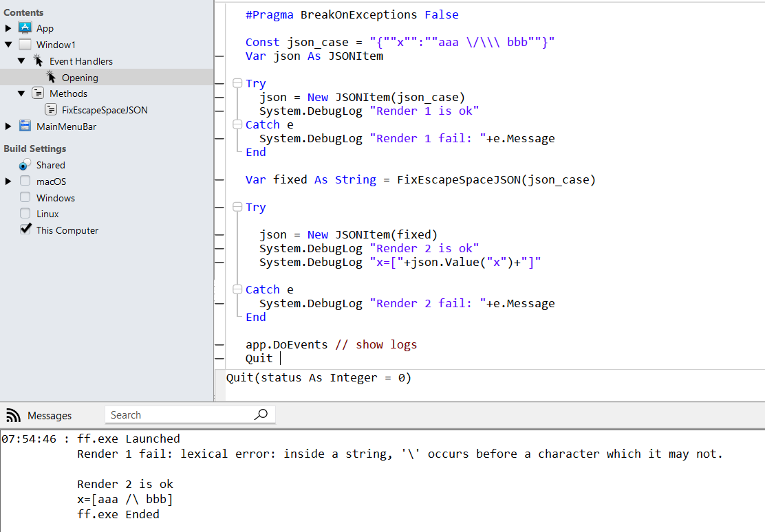Click the Shared build settings icon
This screenshot has width=765, height=532.
(x=24, y=165)
